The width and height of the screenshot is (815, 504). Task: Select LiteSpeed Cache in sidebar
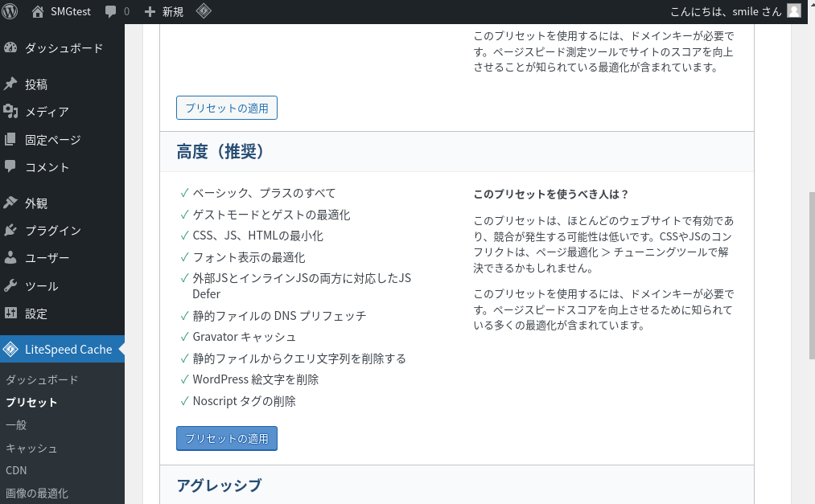(x=63, y=350)
